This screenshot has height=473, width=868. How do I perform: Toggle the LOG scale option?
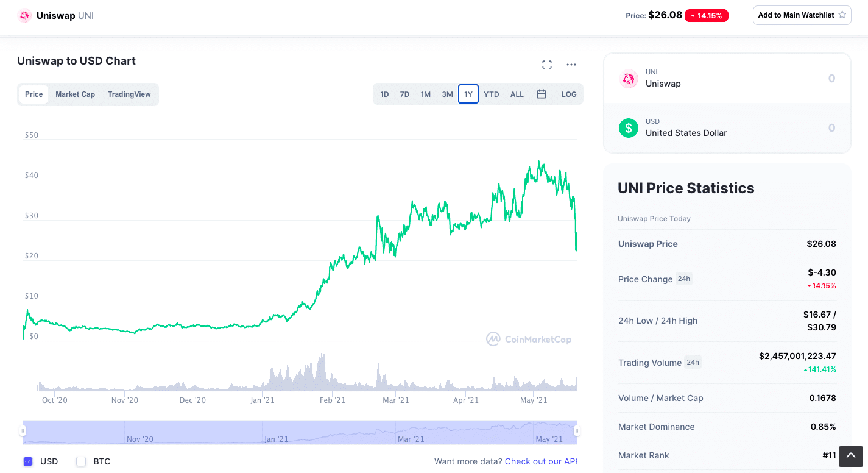(x=569, y=94)
